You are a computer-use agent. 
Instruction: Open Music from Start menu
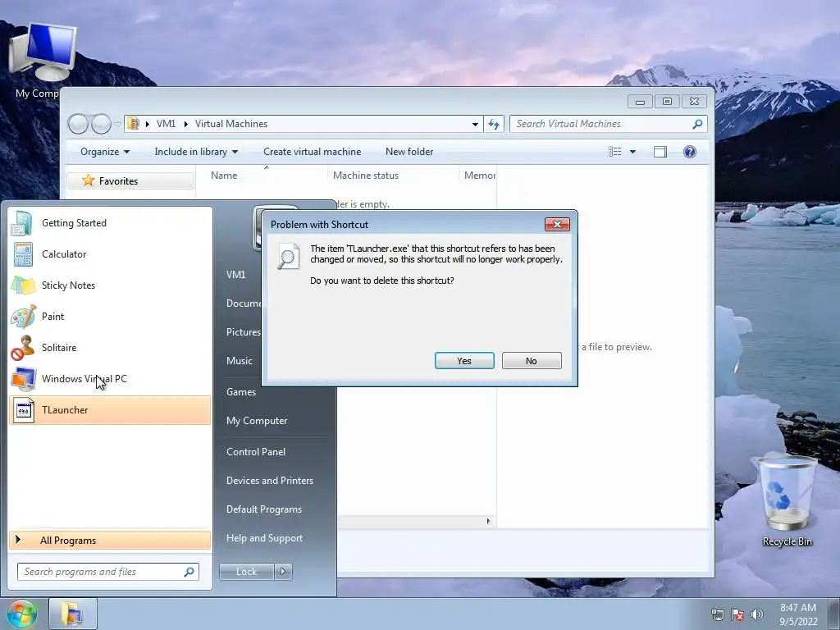coord(239,361)
